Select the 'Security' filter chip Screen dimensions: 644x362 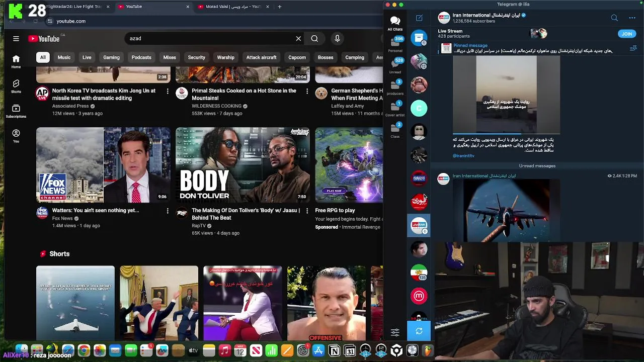[x=196, y=57]
